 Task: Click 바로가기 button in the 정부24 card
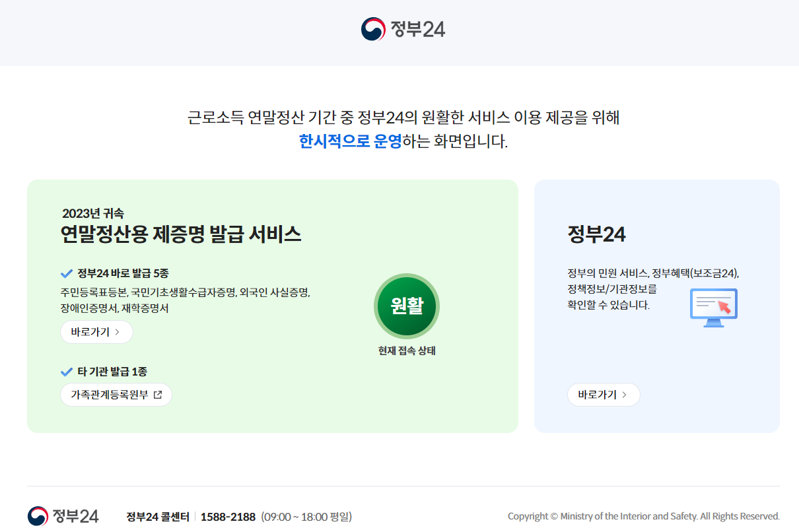[x=604, y=395]
